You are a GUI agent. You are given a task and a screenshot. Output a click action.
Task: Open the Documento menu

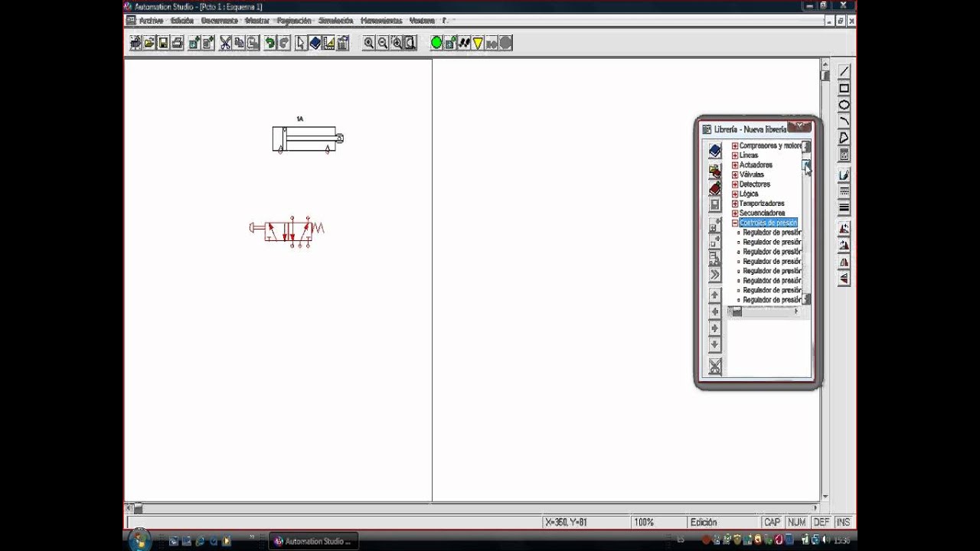tap(220, 21)
